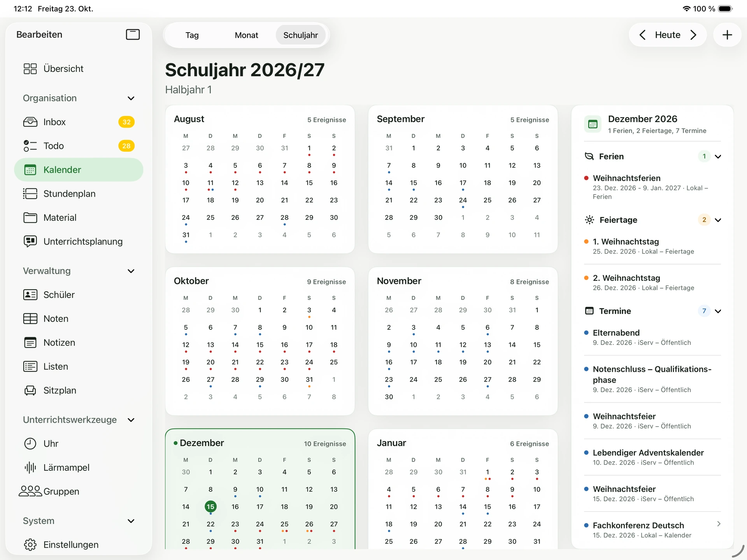The height and width of the screenshot is (560, 747).
Task: Open the Uhr tool
Action: pos(79,444)
